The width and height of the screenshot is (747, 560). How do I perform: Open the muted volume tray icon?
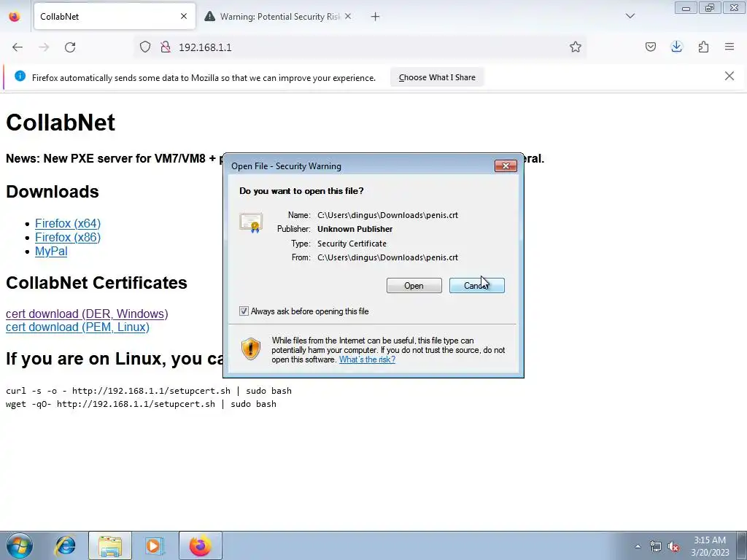(673, 547)
